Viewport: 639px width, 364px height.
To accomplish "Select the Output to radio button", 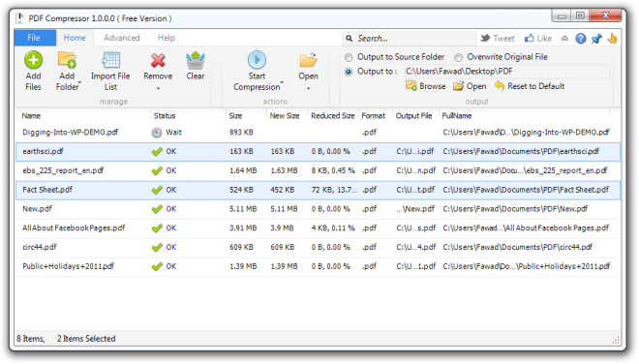I will 349,73.
